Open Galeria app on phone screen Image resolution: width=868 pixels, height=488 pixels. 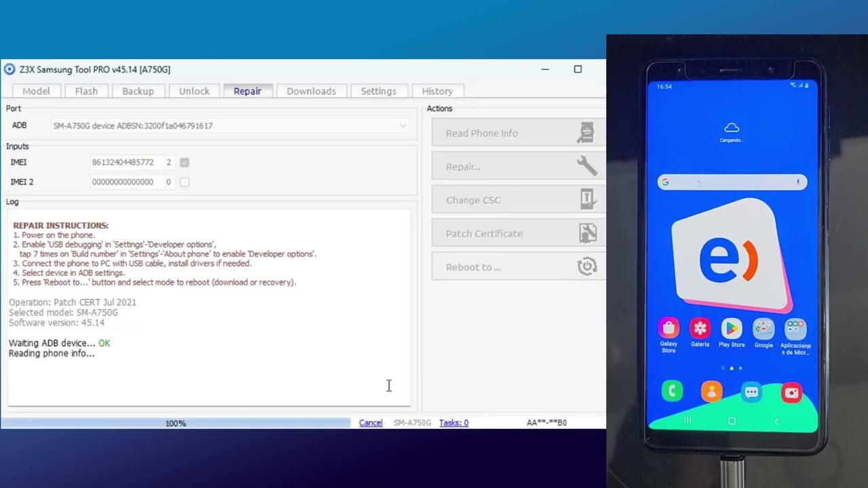click(700, 329)
